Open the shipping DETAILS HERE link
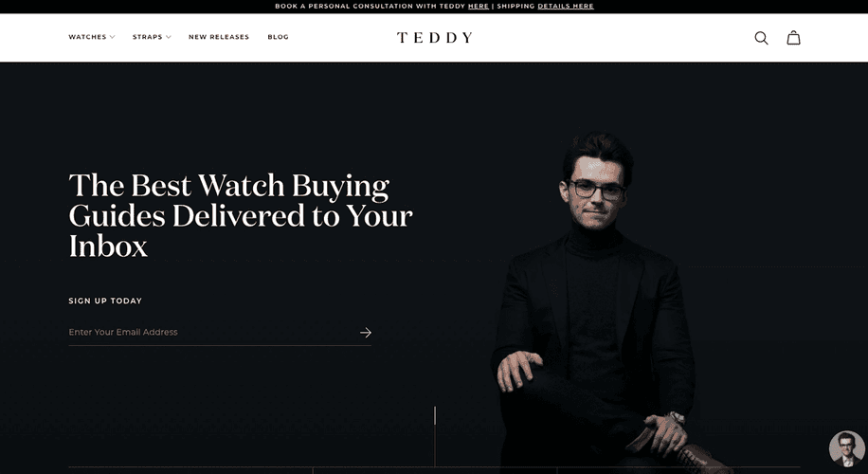 click(565, 6)
